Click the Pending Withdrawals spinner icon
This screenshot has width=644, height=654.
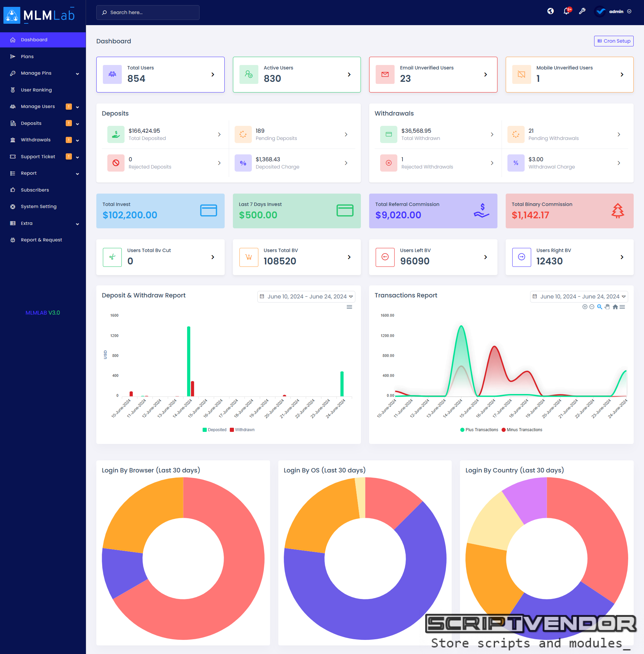pos(516,134)
